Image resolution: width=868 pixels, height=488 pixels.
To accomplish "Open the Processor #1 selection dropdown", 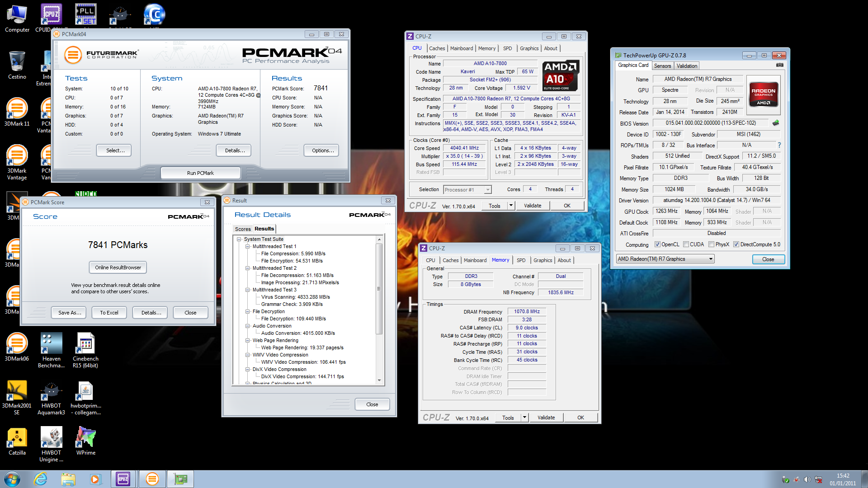I will tap(467, 190).
